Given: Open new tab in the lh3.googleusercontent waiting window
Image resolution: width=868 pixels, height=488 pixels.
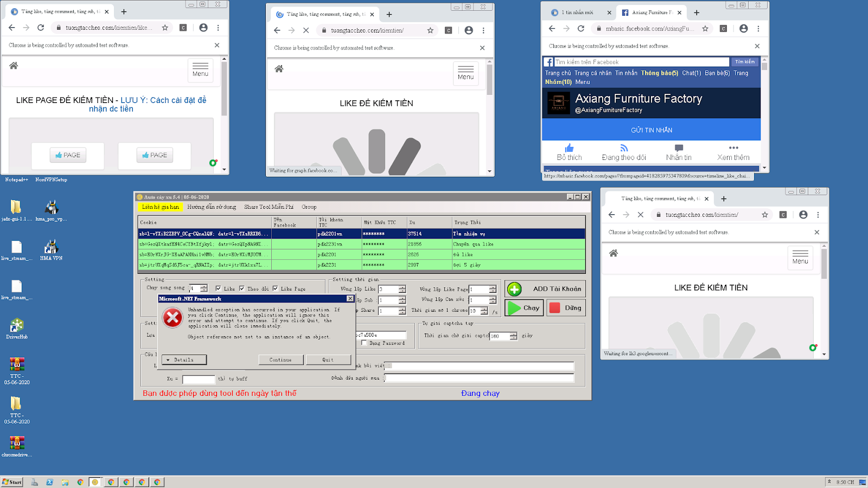Looking at the screenshot, I should (x=724, y=198).
